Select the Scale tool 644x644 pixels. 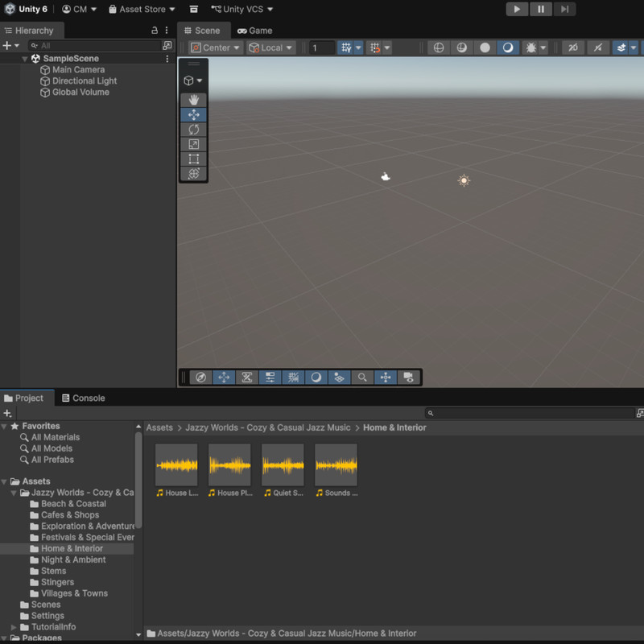pos(193,144)
